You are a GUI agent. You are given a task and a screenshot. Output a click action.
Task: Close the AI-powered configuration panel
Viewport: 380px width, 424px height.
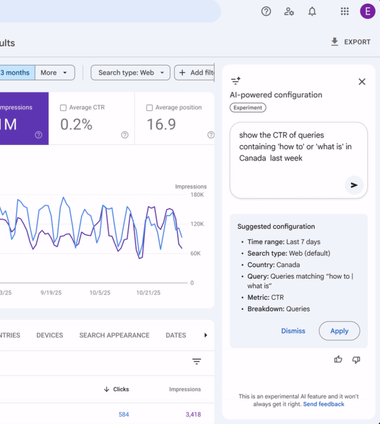362,82
